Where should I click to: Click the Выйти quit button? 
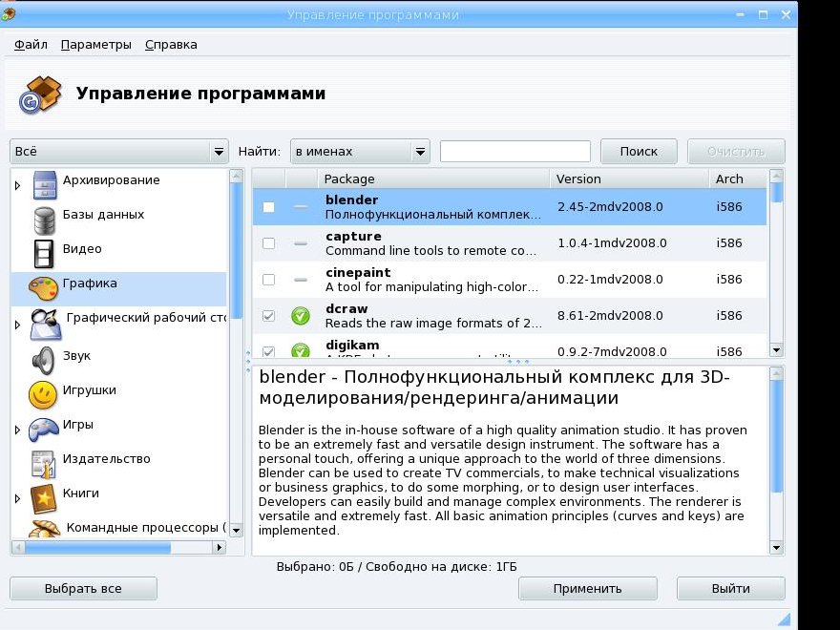coord(731,589)
